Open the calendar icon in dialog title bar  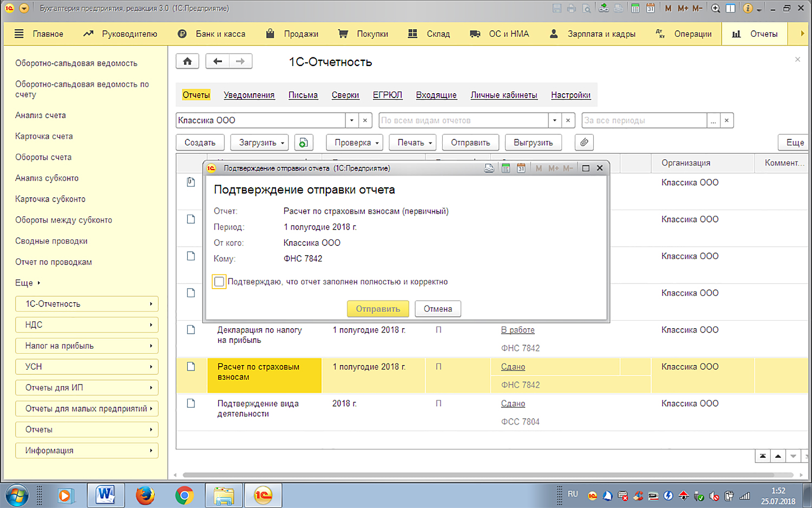click(521, 168)
